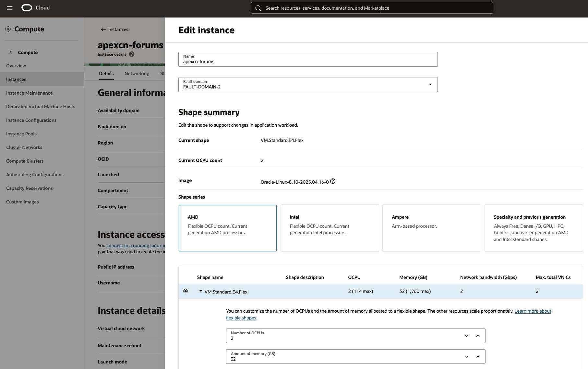This screenshot has width=588, height=369.
Task: Open Overview in the sidebar
Action: [16, 66]
